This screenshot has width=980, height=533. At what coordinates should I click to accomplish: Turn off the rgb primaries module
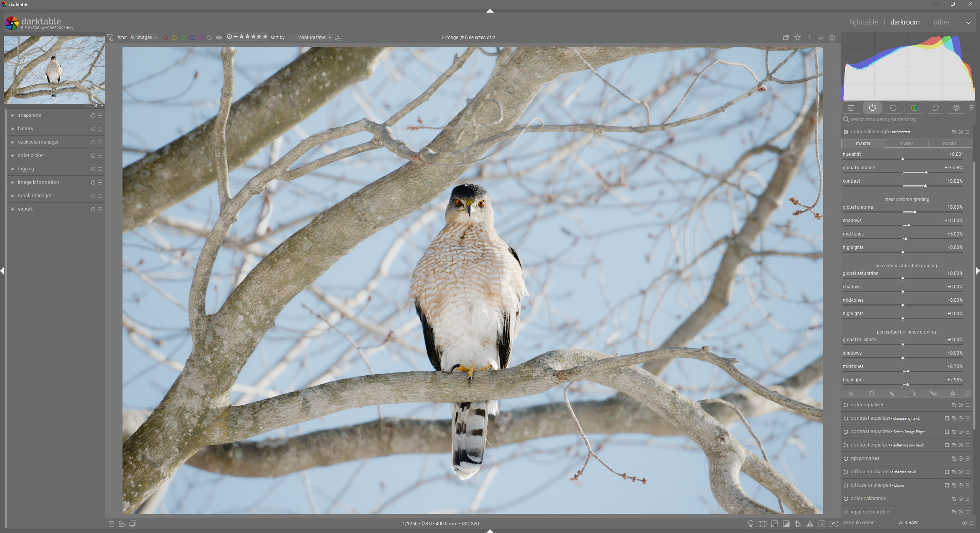coord(846,459)
